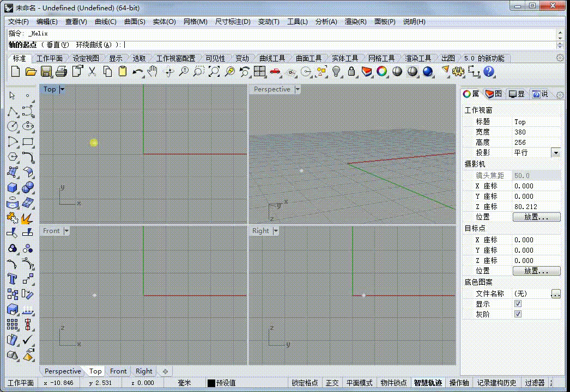Choose the Text tool in left sidebar
Viewport: 570px width, 392px height.
[12, 279]
